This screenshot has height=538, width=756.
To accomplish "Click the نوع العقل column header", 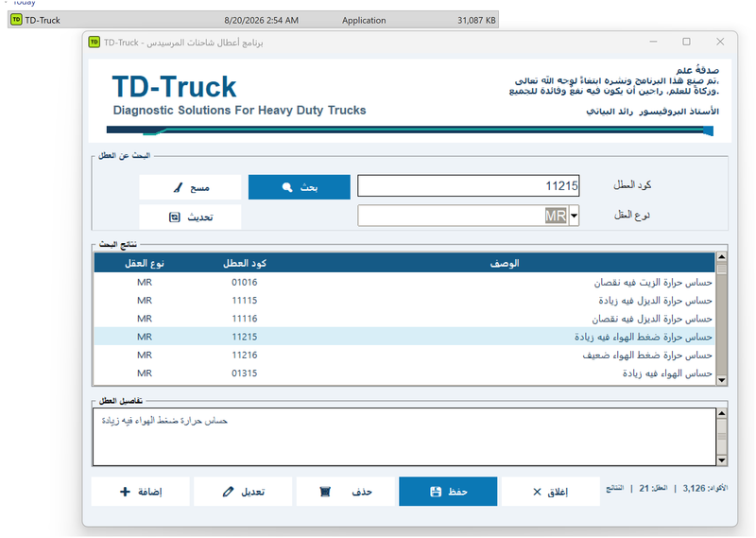I will tap(145, 263).
